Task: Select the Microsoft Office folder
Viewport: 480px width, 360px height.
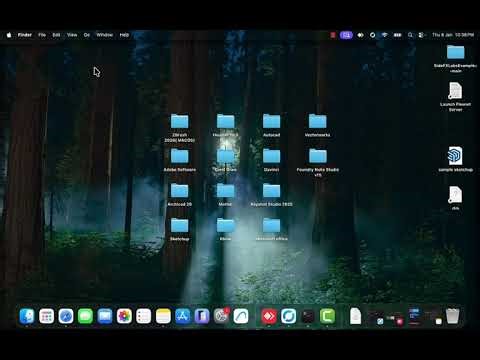Action: (271, 225)
